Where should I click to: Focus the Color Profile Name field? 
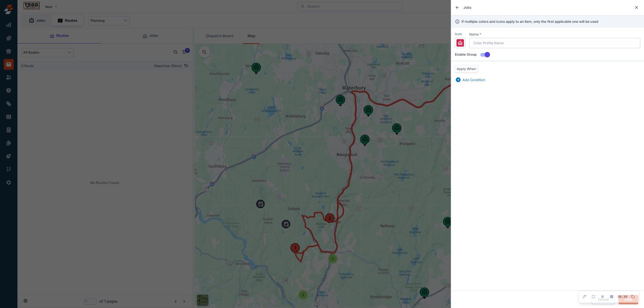554,43
